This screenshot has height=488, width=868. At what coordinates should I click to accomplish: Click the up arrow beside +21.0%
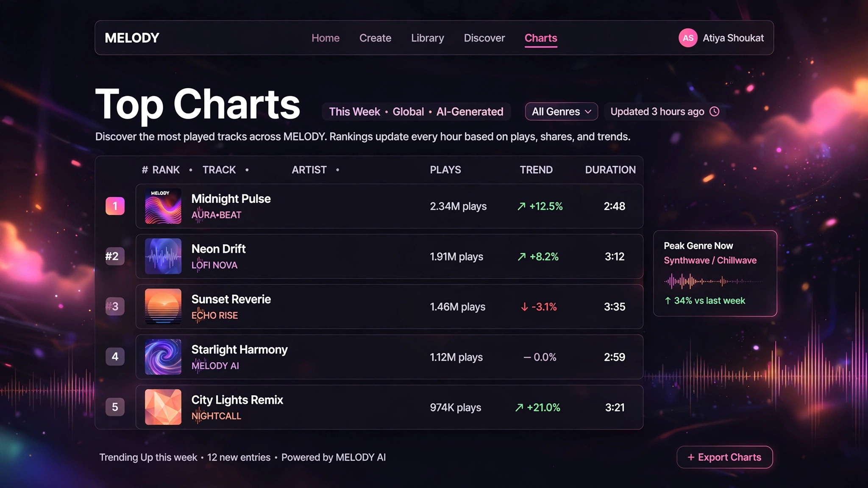click(519, 408)
